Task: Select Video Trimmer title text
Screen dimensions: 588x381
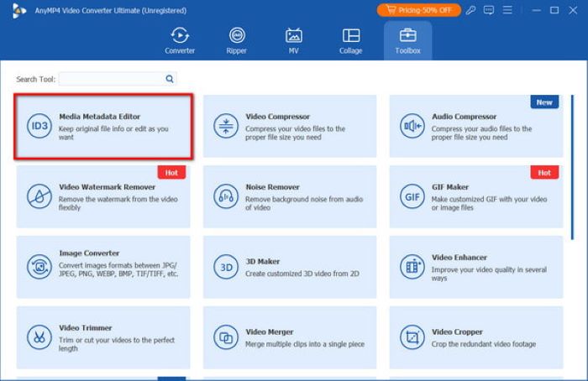Action: tap(85, 328)
